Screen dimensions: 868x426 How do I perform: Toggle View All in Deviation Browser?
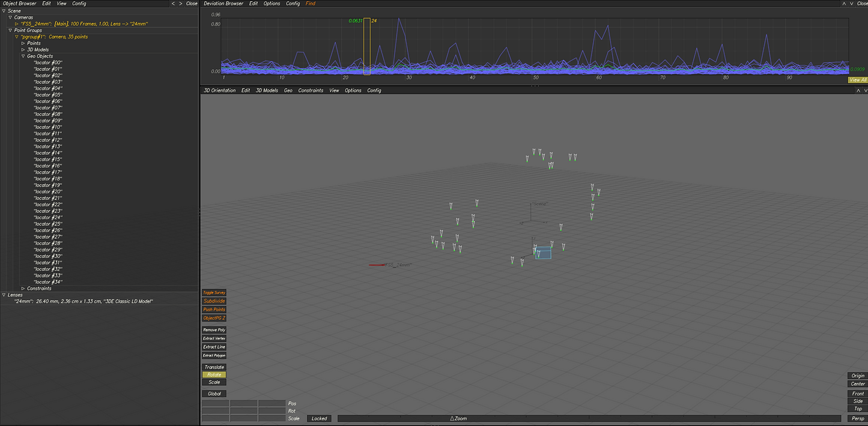click(858, 80)
